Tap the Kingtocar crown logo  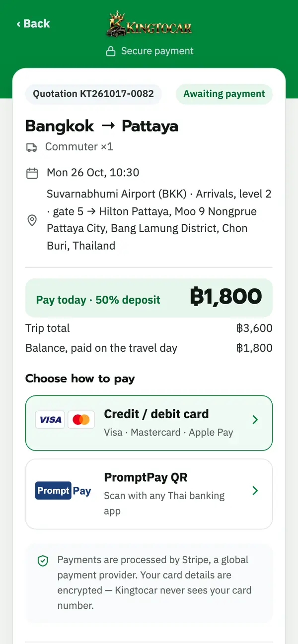[x=149, y=24]
